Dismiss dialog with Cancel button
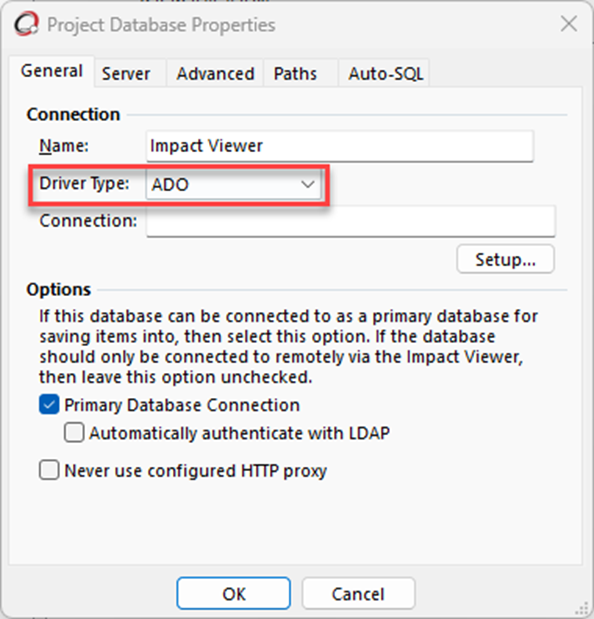This screenshot has width=594, height=619. point(358,594)
